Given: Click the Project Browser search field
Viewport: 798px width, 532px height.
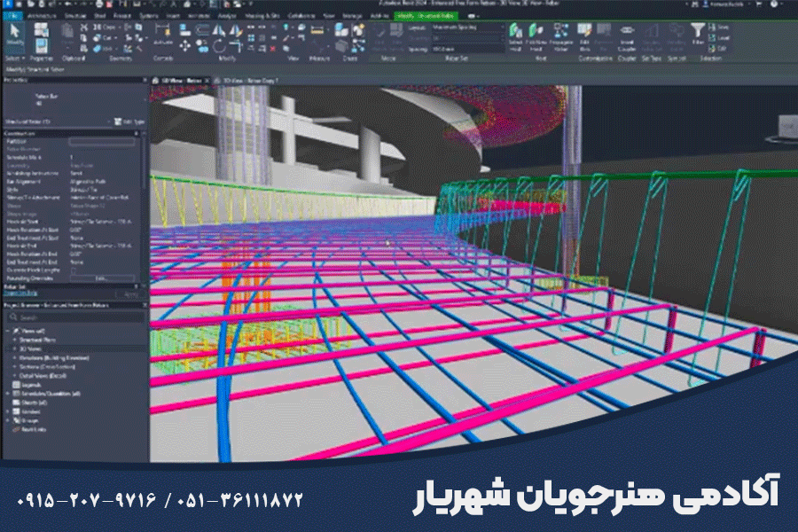Looking at the screenshot, I should [71, 317].
